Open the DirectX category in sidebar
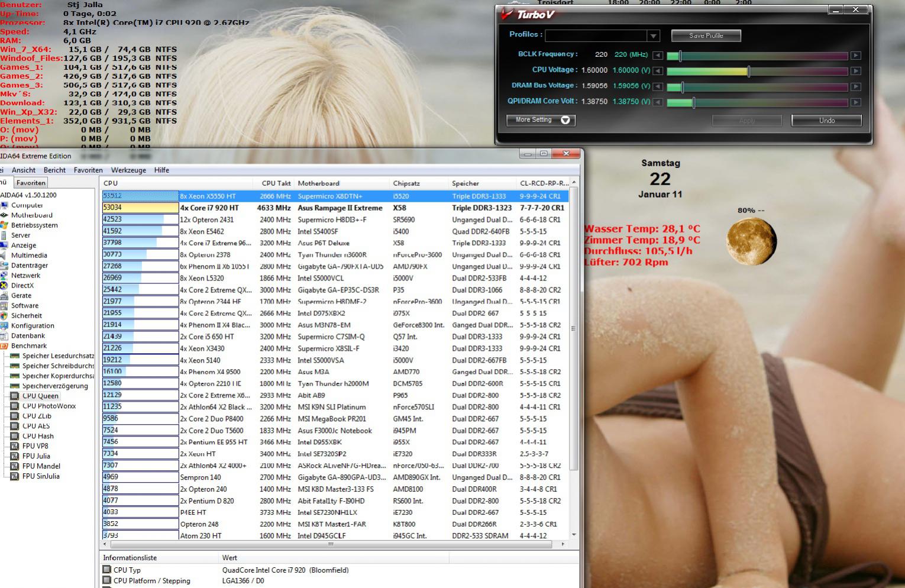The image size is (905, 588). point(22,285)
